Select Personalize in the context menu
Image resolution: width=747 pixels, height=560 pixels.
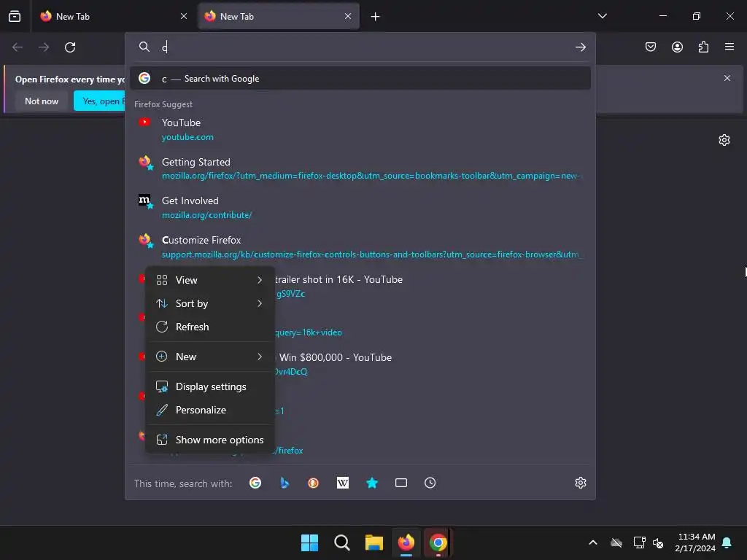tap(210, 410)
